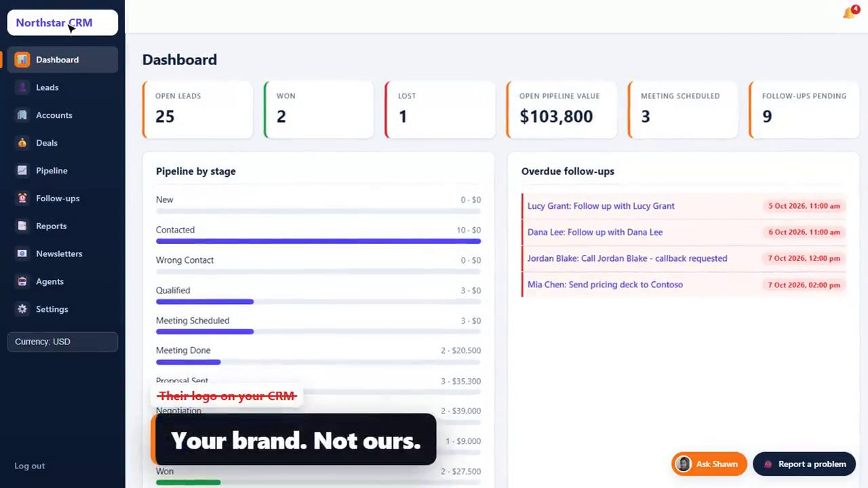Click the "7 Oct 2026, 02:00 pm" due date
The width and height of the screenshot is (868, 488).
point(804,285)
